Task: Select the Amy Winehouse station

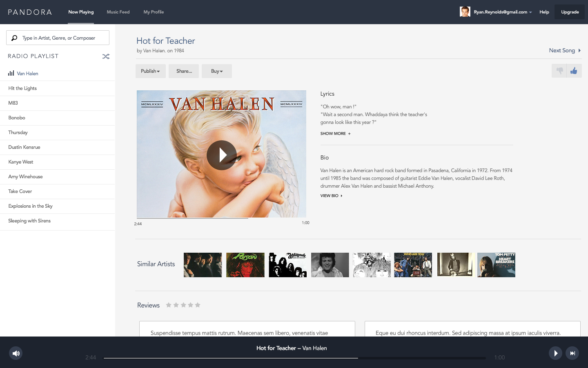Action: pos(58,177)
